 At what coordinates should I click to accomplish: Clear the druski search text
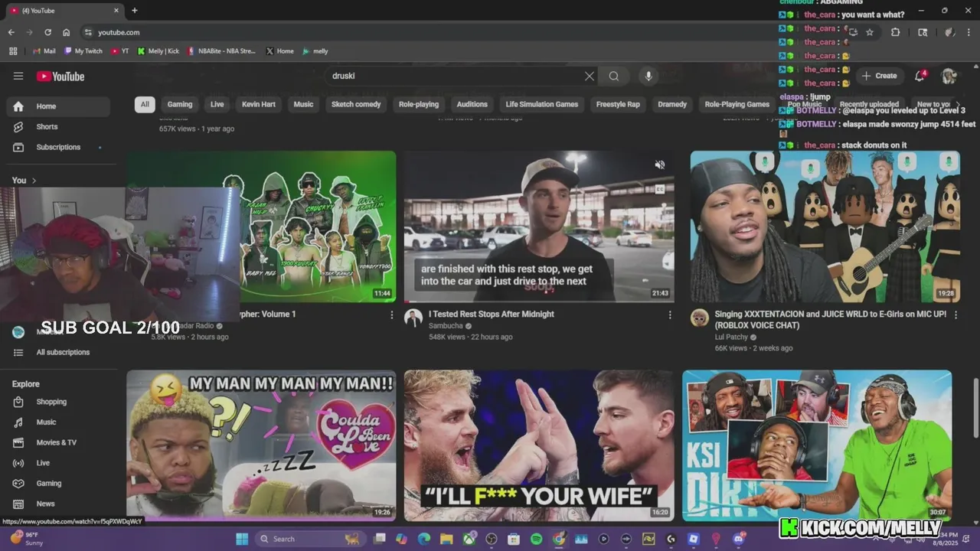(589, 76)
